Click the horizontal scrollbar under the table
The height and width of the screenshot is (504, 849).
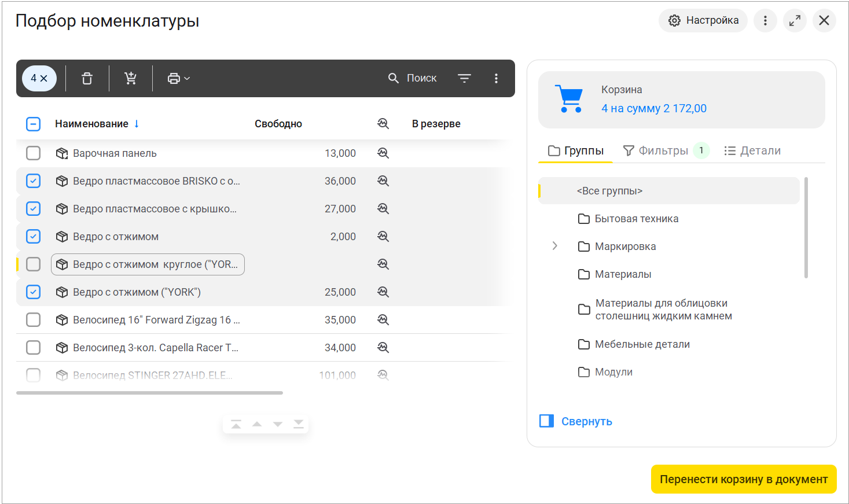point(149,393)
